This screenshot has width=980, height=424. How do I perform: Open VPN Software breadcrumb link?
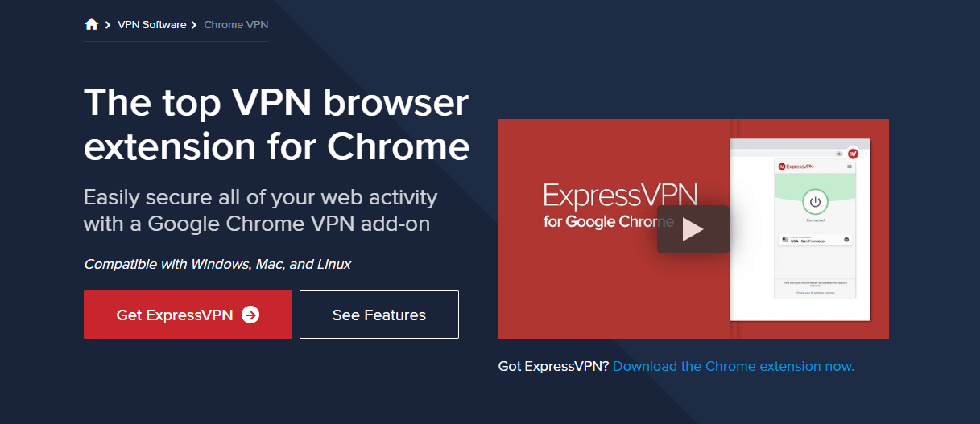[151, 25]
